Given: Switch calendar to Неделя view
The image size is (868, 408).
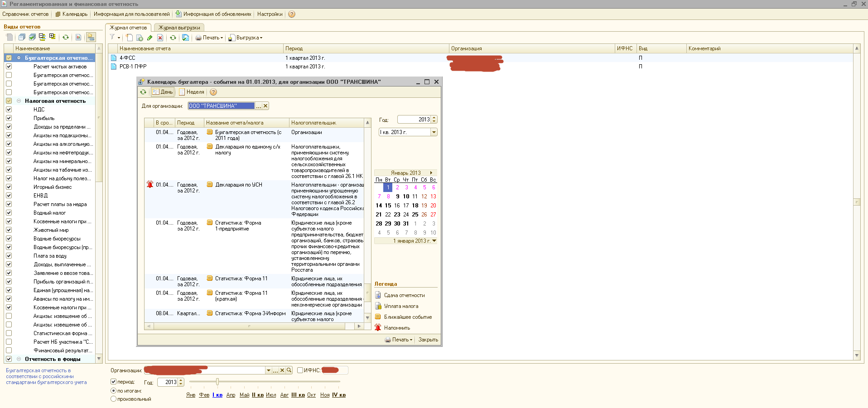Looking at the screenshot, I should click(x=192, y=92).
